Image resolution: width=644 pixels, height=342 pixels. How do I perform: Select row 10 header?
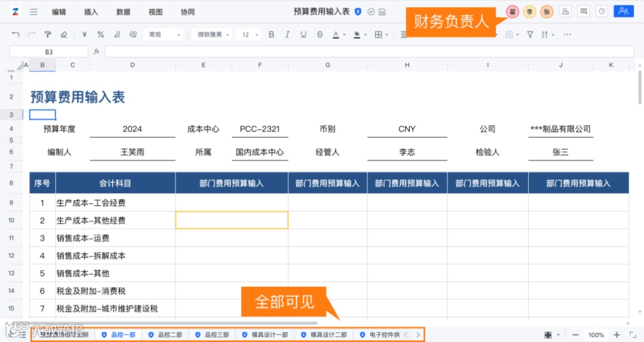click(x=11, y=220)
